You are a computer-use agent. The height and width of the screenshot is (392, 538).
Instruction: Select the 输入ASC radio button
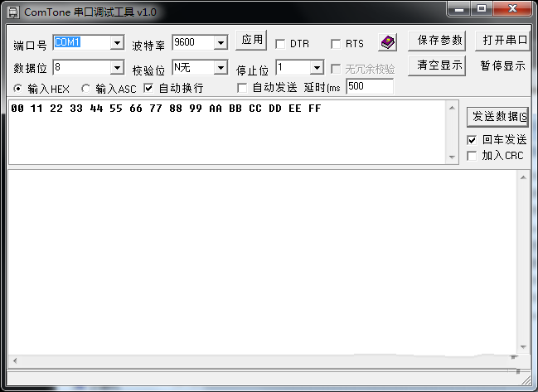pos(85,89)
